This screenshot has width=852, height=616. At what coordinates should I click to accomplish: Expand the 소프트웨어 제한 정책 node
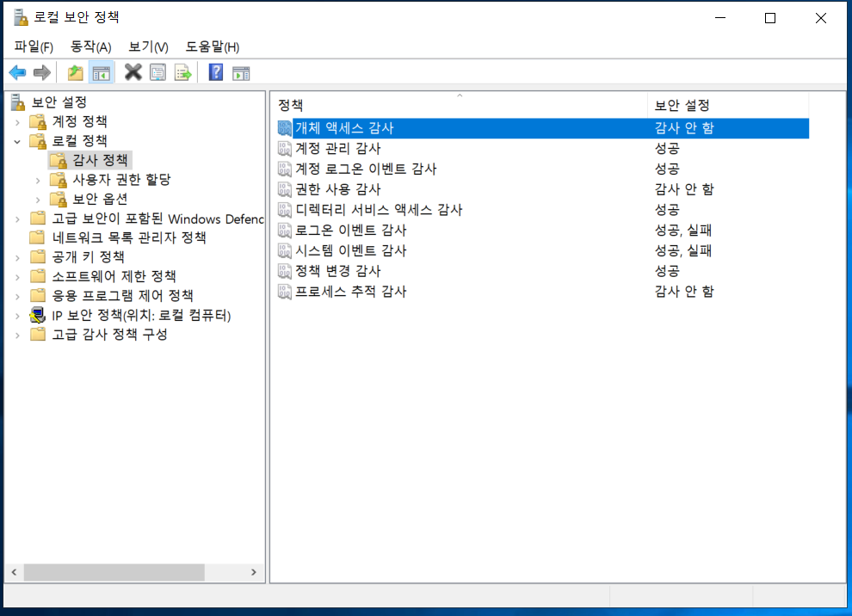coord(18,277)
